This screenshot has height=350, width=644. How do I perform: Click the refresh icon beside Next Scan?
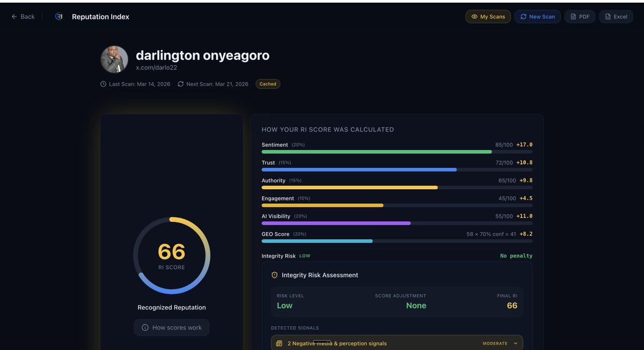[x=180, y=84]
